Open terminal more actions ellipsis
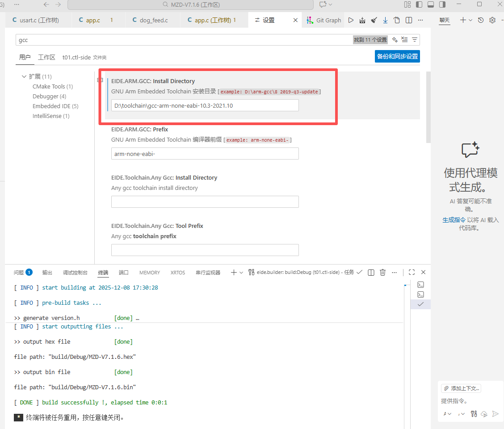 (394, 273)
